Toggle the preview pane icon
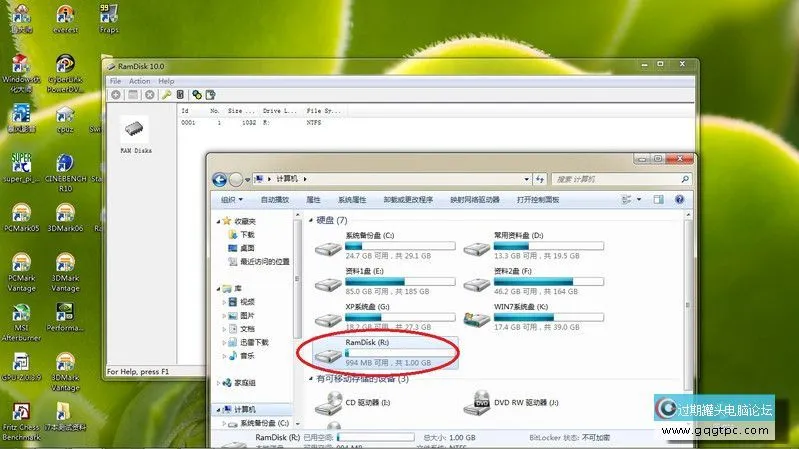 pos(658,200)
